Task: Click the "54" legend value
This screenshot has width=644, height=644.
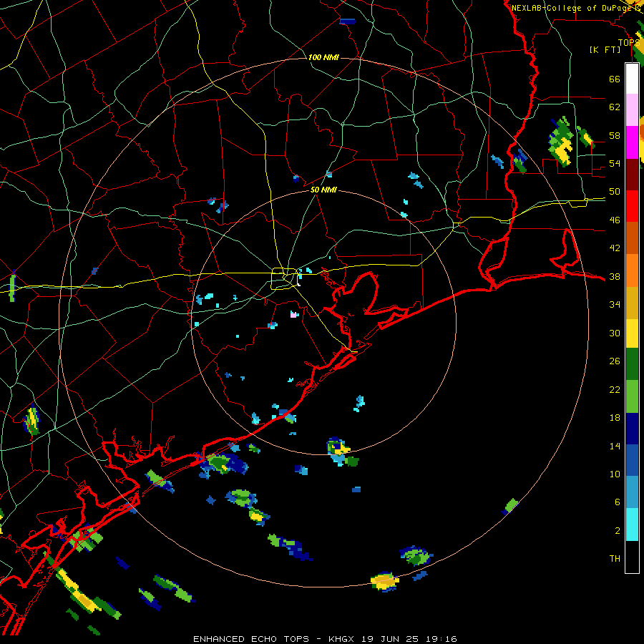Action: [x=615, y=163]
